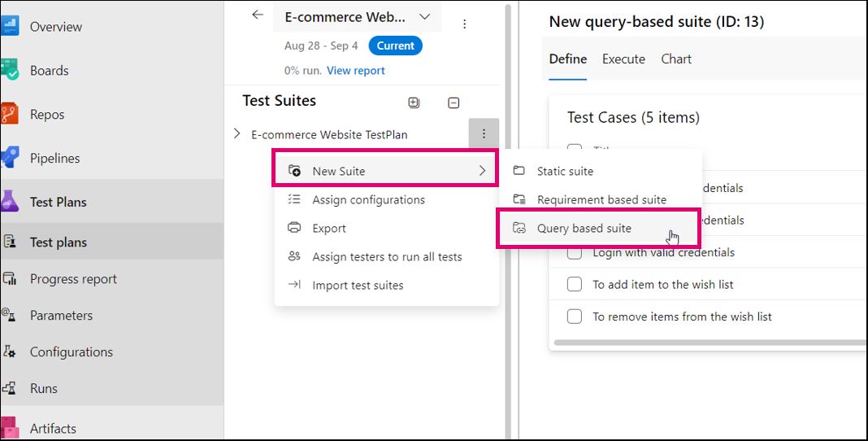868x441 pixels.
Task: Select 'To remove items from the wish list' checkbox
Action: (x=575, y=317)
